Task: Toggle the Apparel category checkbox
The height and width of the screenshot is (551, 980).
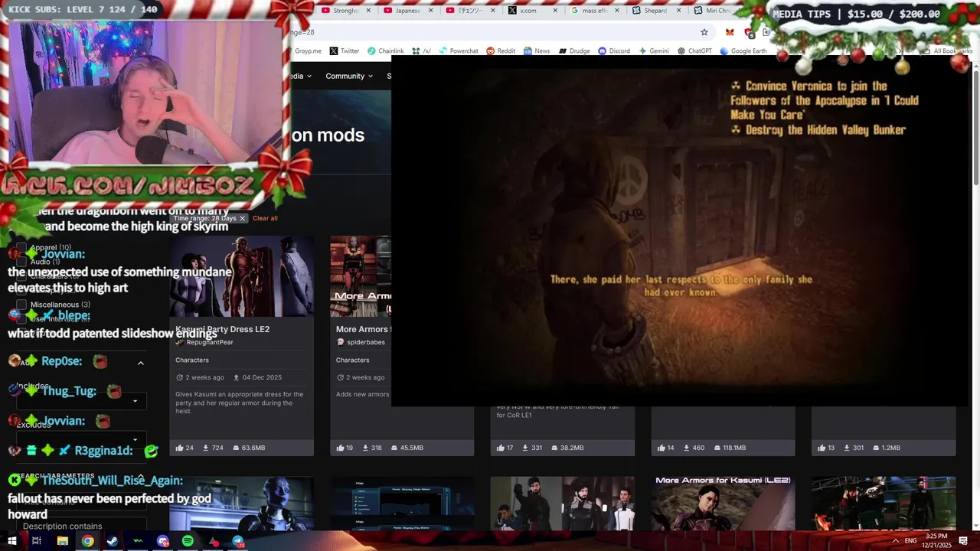Action: (21, 248)
